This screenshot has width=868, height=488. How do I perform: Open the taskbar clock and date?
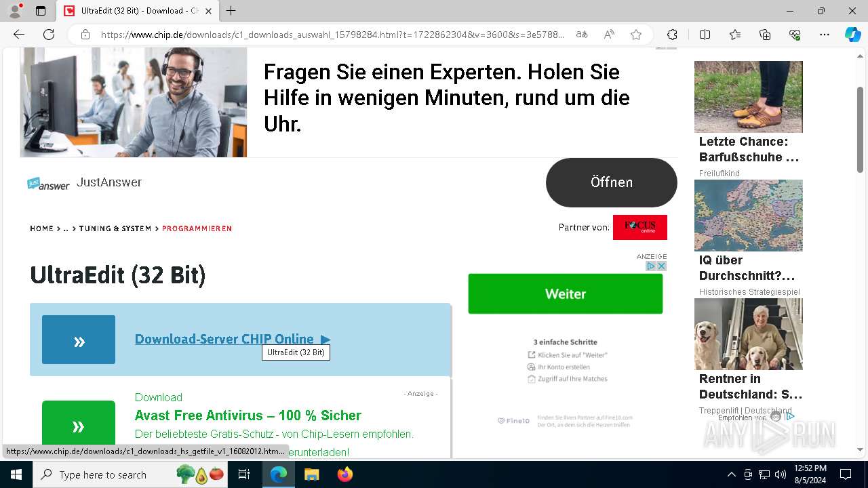(x=810, y=474)
